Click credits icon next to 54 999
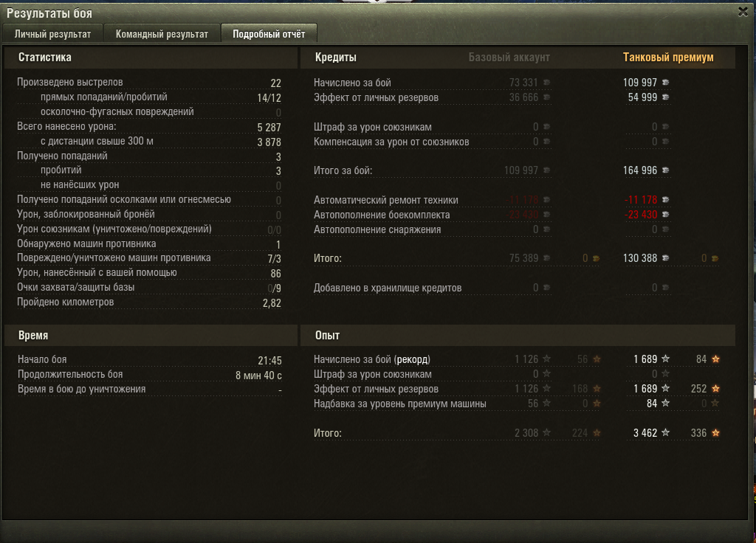This screenshot has height=543, width=756. [x=665, y=97]
